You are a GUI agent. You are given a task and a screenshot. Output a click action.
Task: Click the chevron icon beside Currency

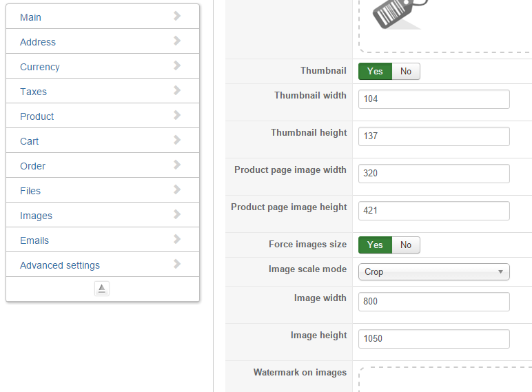pos(177,65)
